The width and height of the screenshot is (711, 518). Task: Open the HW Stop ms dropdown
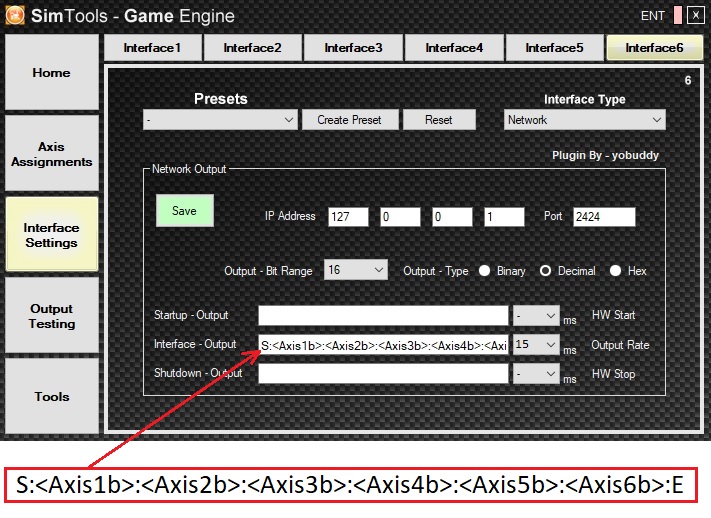pyautogui.click(x=536, y=374)
